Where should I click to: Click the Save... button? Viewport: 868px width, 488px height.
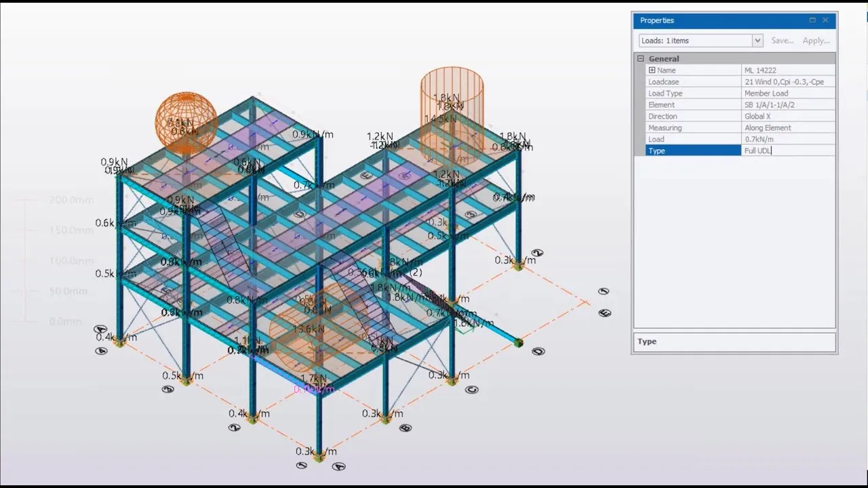tap(782, 41)
